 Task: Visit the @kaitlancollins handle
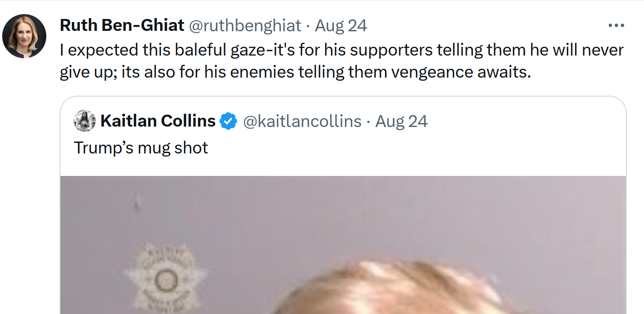click(302, 121)
